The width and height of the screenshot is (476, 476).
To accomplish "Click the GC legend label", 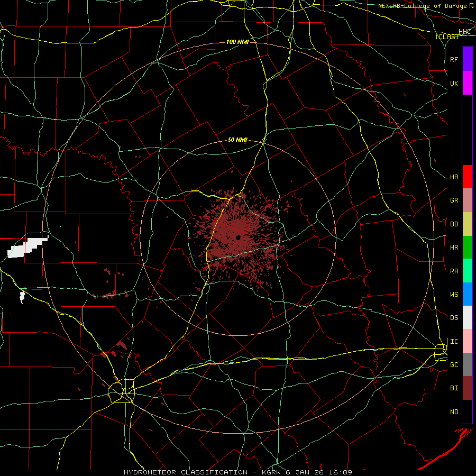I will click(x=454, y=365).
